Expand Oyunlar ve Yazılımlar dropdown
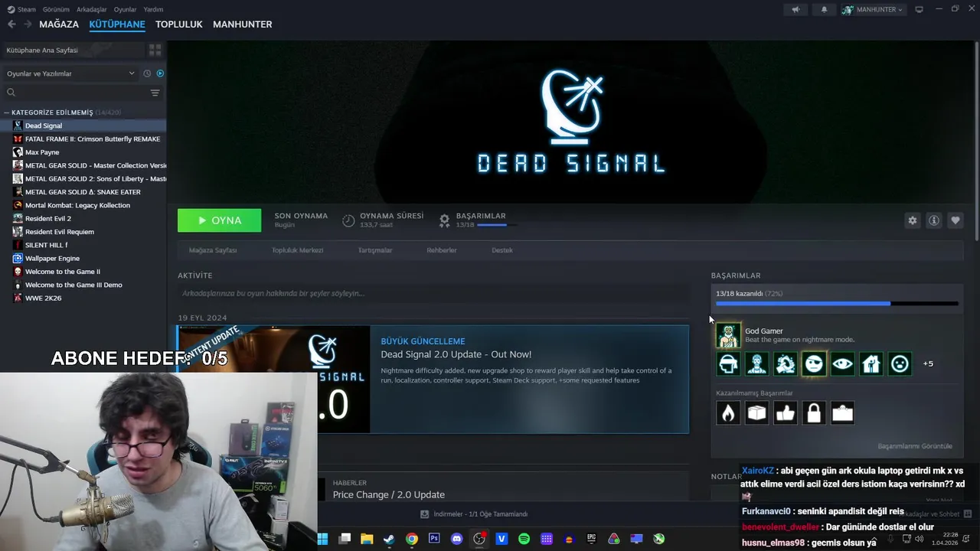 coord(70,73)
